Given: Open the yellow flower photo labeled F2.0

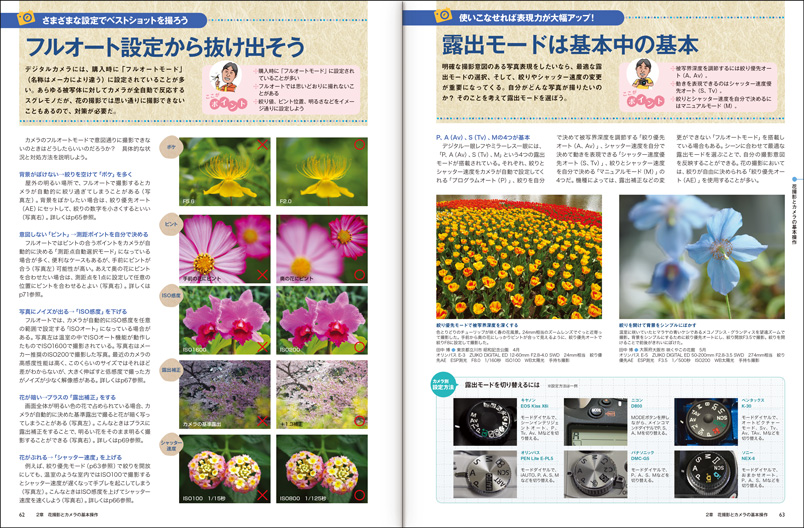Looking at the screenshot, I should pyautogui.click(x=321, y=172).
